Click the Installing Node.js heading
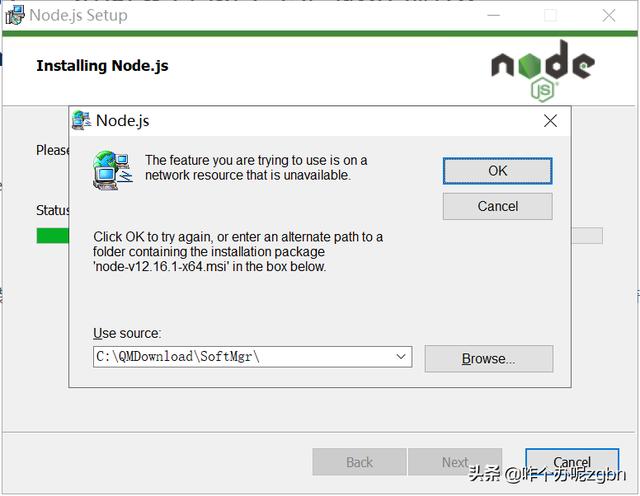640x496 pixels. pyautogui.click(x=102, y=66)
